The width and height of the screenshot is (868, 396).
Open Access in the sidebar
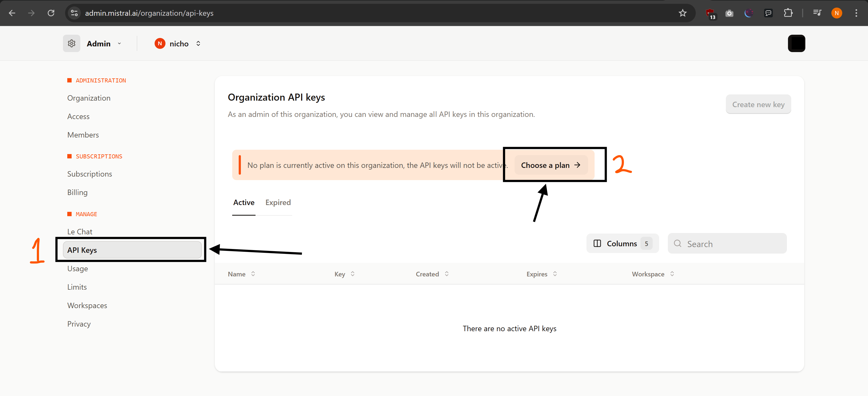pyautogui.click(x=78, y=117)
